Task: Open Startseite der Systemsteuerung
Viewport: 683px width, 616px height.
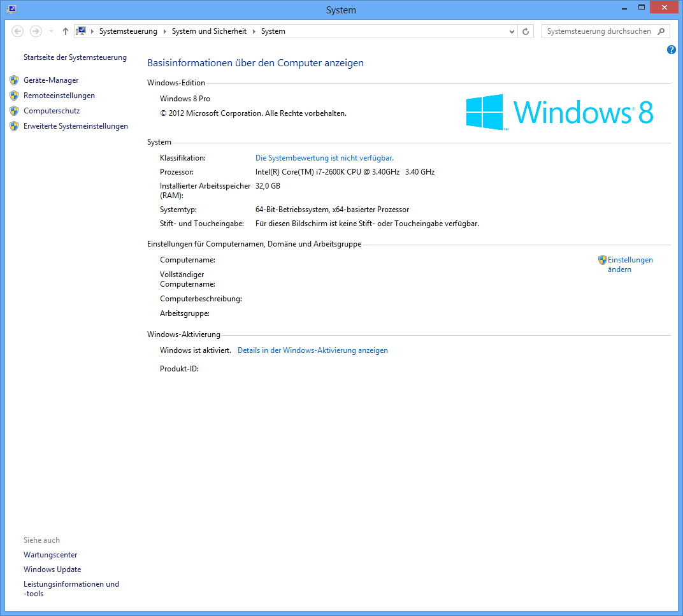Action: 75,57
